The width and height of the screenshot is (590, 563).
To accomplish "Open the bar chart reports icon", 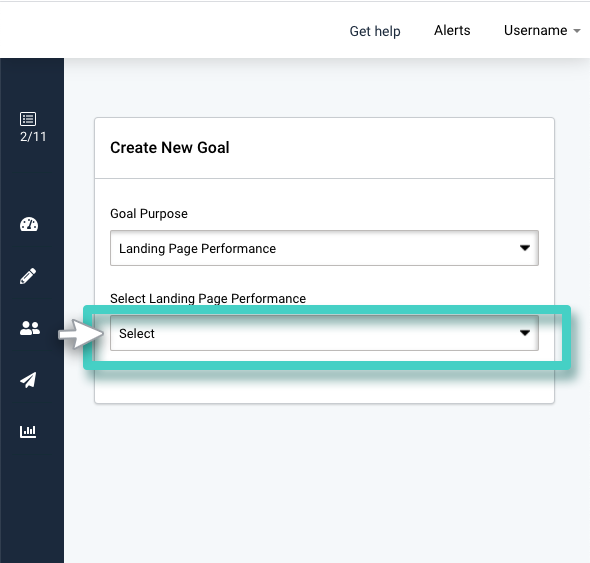I will pyautogui.click(x=28, y=431).
